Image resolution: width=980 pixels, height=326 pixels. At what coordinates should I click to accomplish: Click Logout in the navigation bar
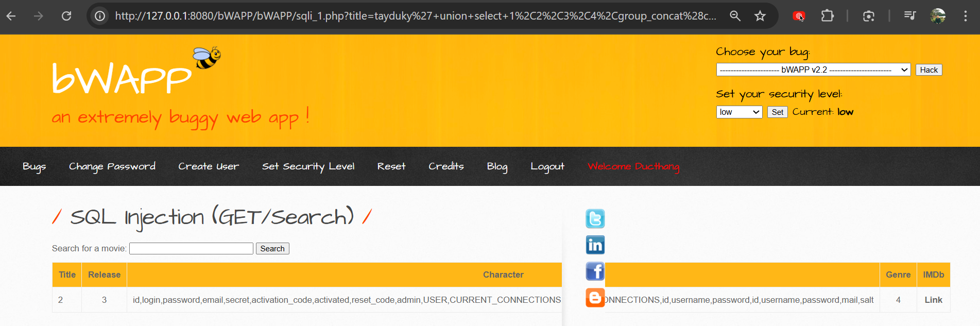click(x=547, y=166)
